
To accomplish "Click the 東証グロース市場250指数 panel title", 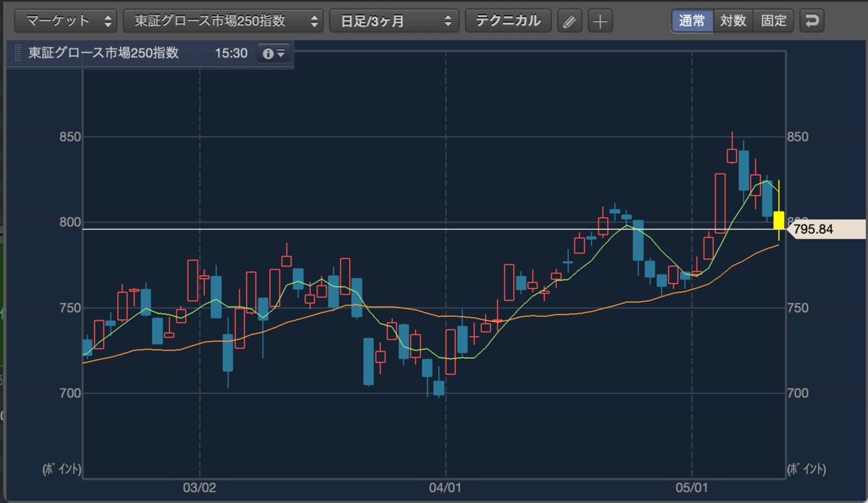I will [104, 54].
